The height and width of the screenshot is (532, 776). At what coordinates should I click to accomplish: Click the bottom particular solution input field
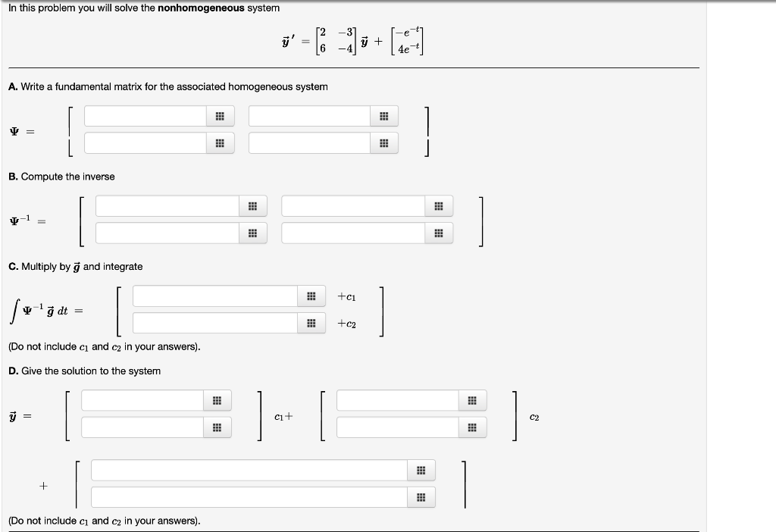point(250,497)
